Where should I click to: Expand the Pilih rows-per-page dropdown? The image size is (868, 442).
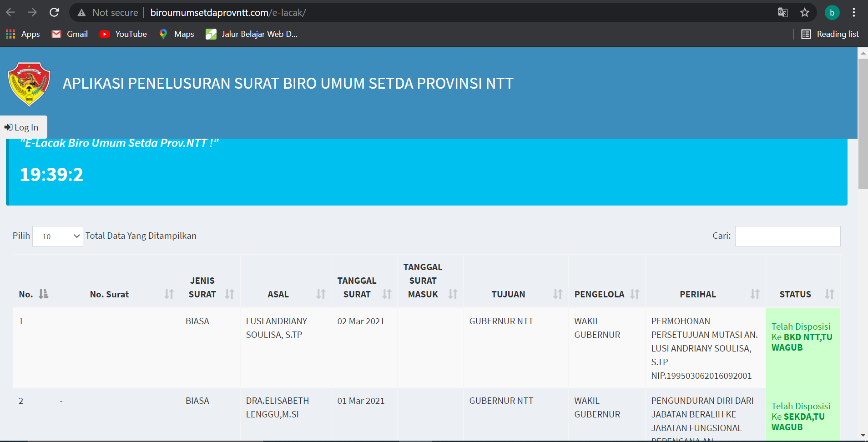[58, 236]
